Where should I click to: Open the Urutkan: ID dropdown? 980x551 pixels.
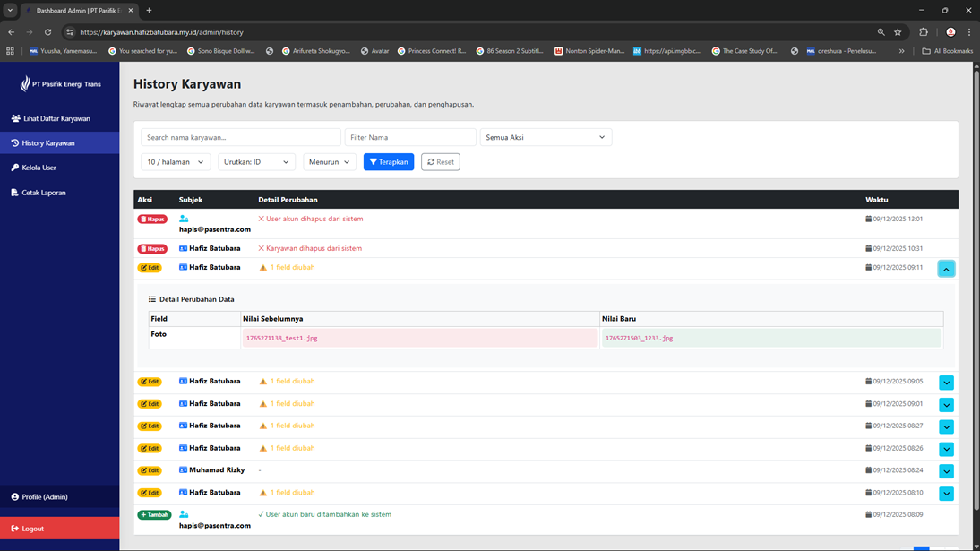(256, 162)
